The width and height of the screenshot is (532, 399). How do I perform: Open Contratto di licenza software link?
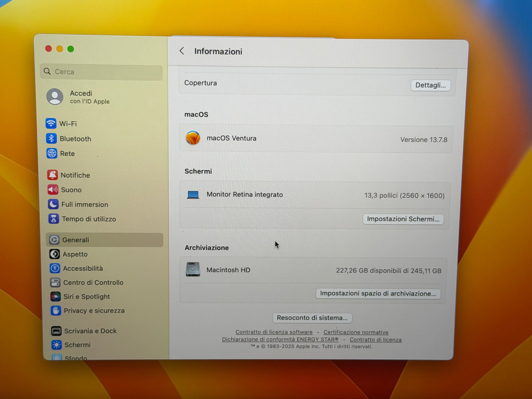coord(274,332)
